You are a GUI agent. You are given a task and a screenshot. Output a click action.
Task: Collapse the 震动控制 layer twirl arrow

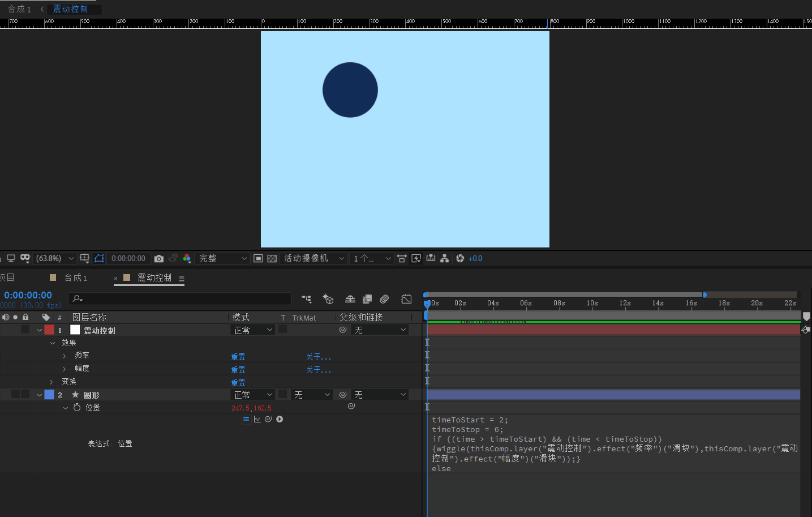[40, 330]
